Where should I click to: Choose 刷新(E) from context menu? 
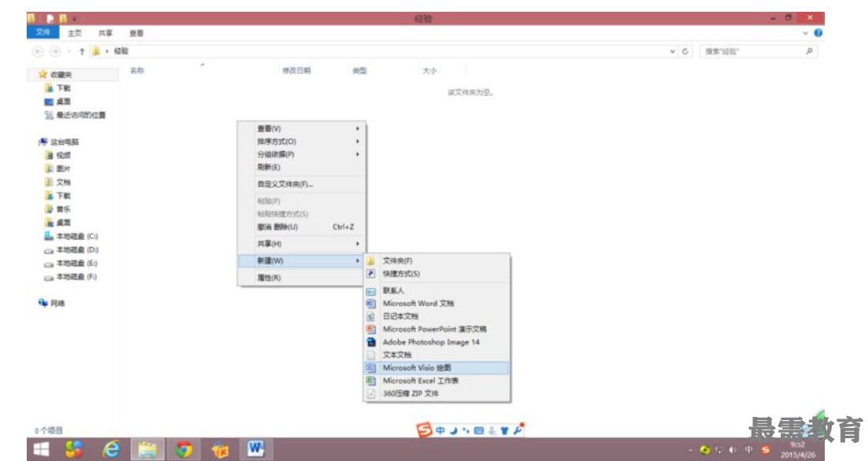[302, 167]
